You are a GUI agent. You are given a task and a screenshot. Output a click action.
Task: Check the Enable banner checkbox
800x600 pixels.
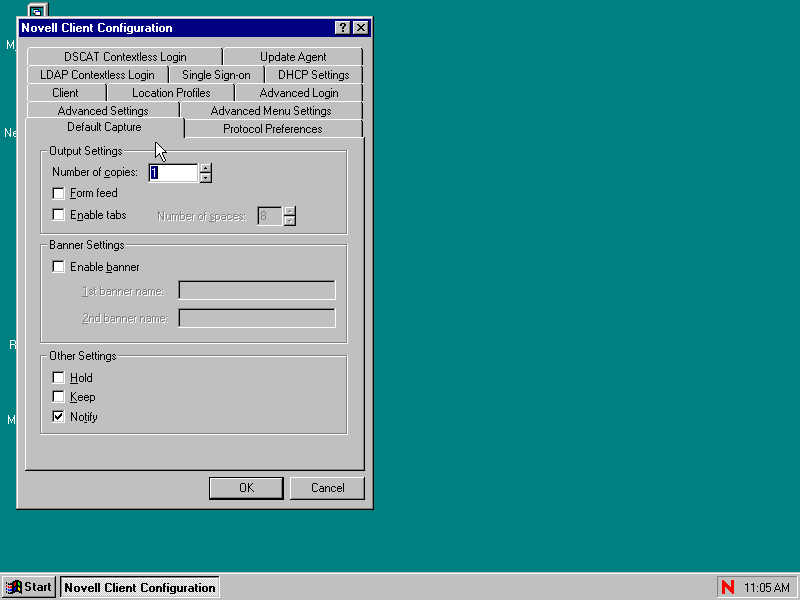(59, 267)
